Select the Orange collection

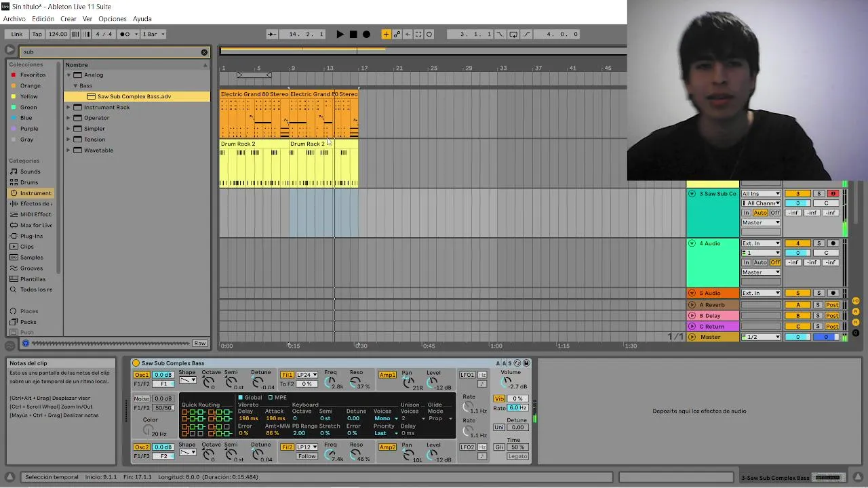(31, 85)
